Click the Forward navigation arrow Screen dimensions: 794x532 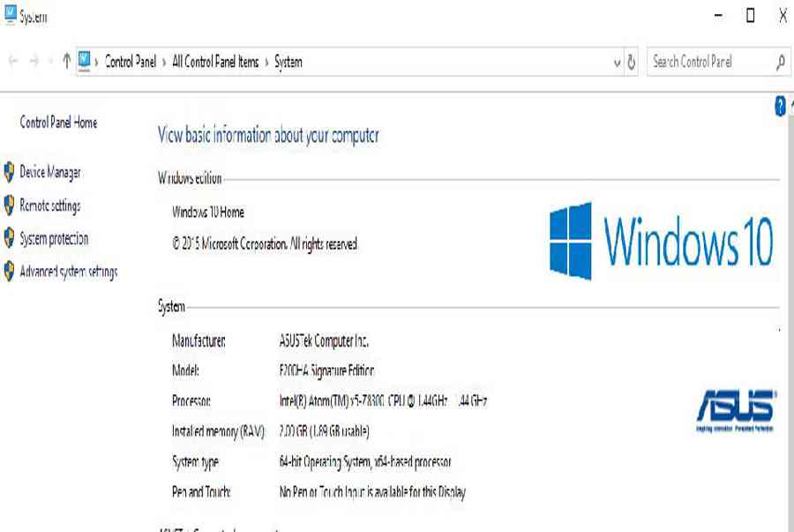34,62
